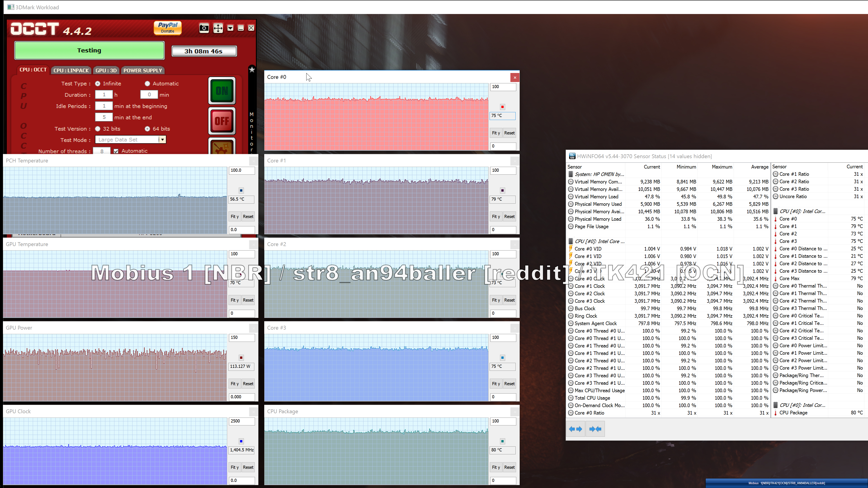Click the elapsed time 3h 08m 46s box
The height and width of the screenshot is (488, 868).
204,51
